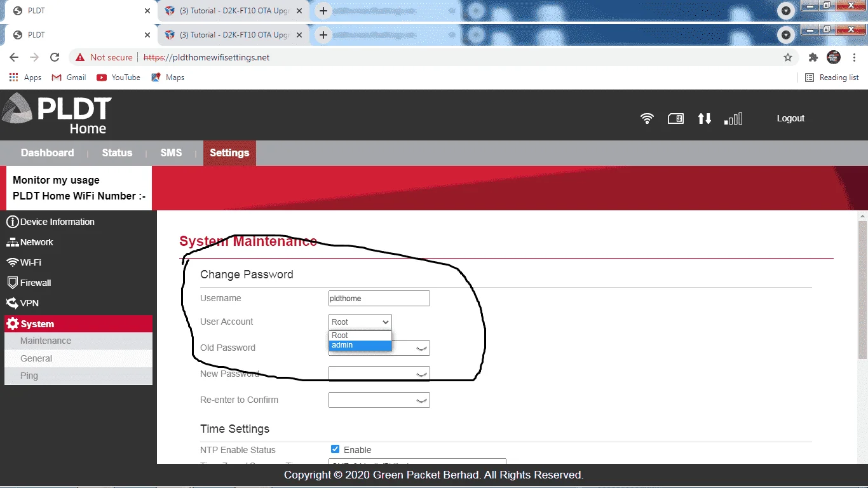Click the Not secure warning icon
Screen dimensions: 868x488
(x=80, y=57)
